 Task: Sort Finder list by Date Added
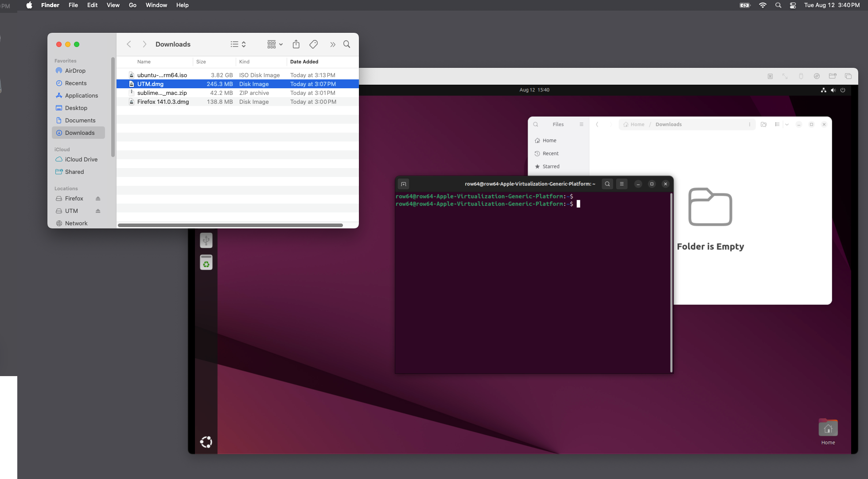coord(304,62)
